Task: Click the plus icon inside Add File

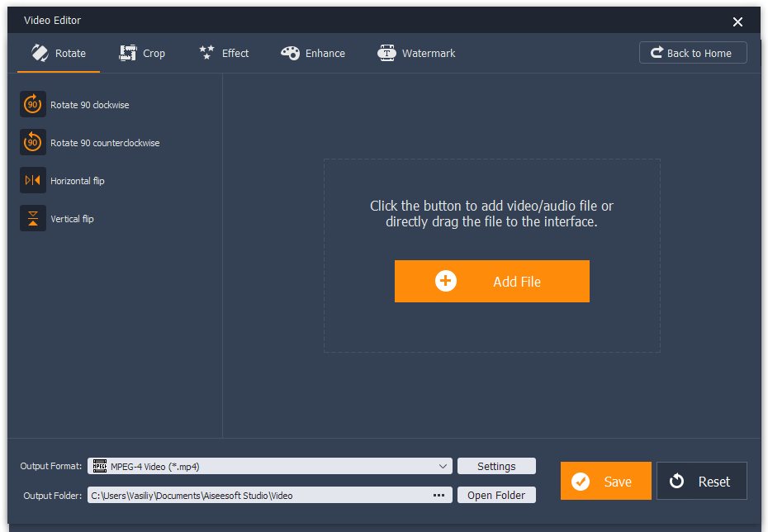Action: coord(445,281)
